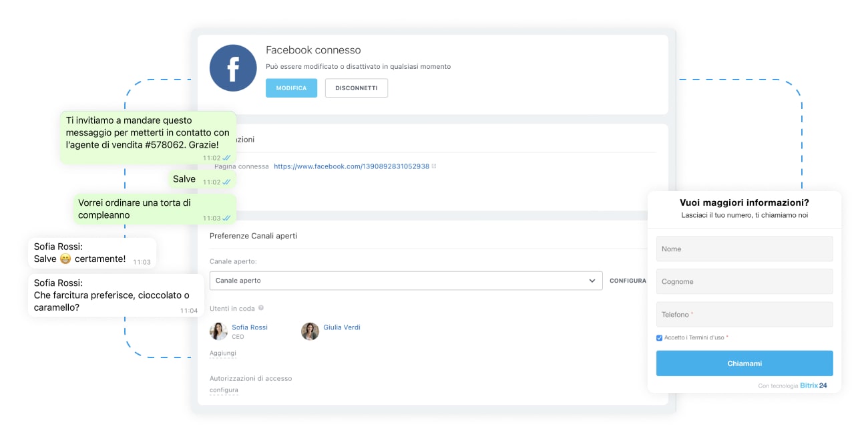Click the Facebook logo icon

[233, 68]
